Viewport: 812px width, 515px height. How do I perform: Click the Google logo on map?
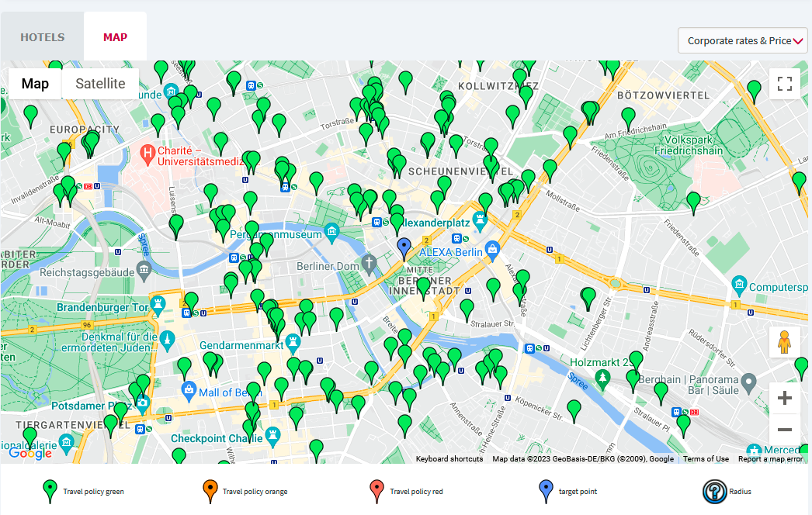coord(30,453)
